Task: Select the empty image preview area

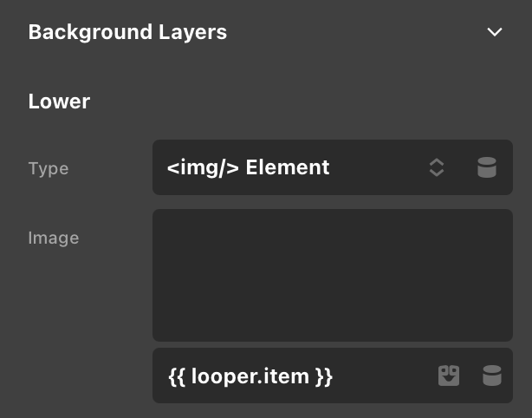Action: pos(332,275)
